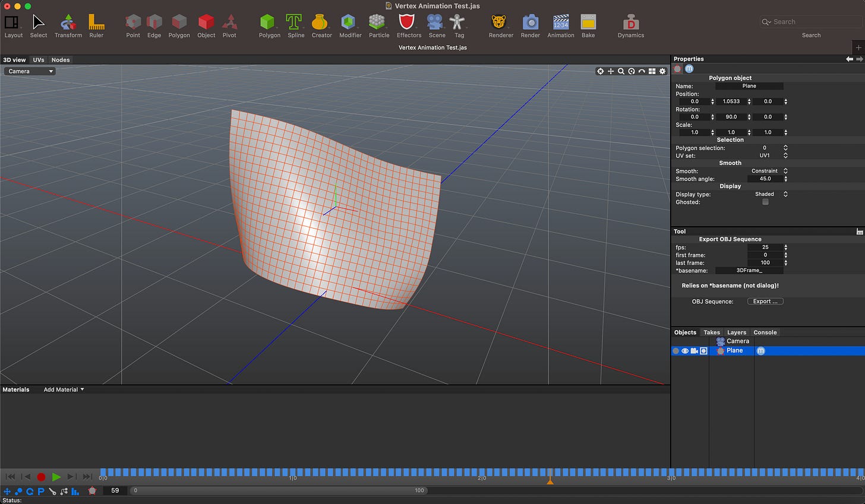Enable the Ghosted checkbox
This screenshot has width=865, height=504.
tap(765, 202)
